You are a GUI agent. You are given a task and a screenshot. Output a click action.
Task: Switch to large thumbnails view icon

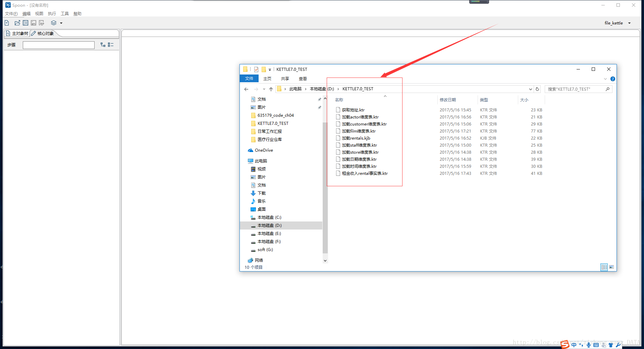point(611,267)
